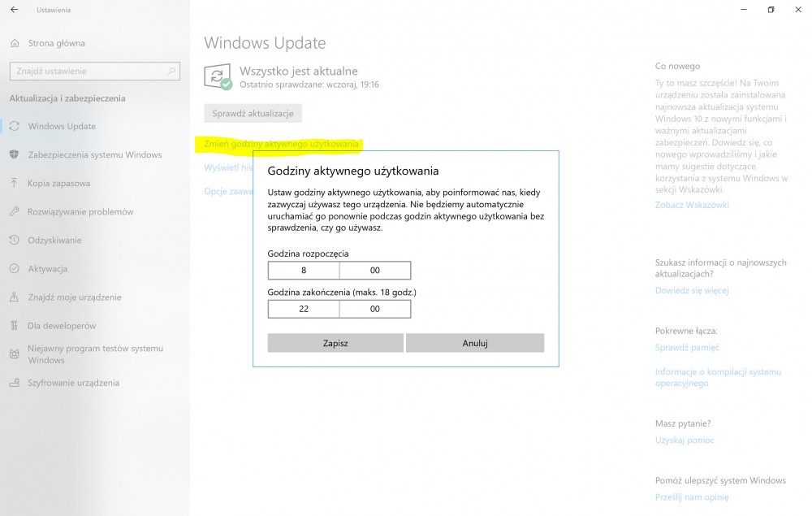This screenshot has height=516, width=812.
Task: Click the Co nowego heading
Action: pos(677,66)
